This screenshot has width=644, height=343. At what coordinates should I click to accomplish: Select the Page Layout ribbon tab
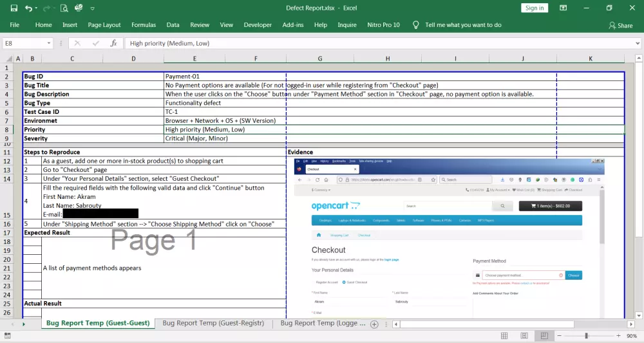coord(104,25)
